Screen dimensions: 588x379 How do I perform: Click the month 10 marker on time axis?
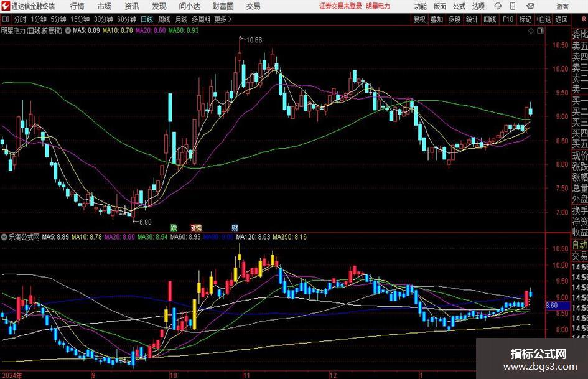pos(173,375)
